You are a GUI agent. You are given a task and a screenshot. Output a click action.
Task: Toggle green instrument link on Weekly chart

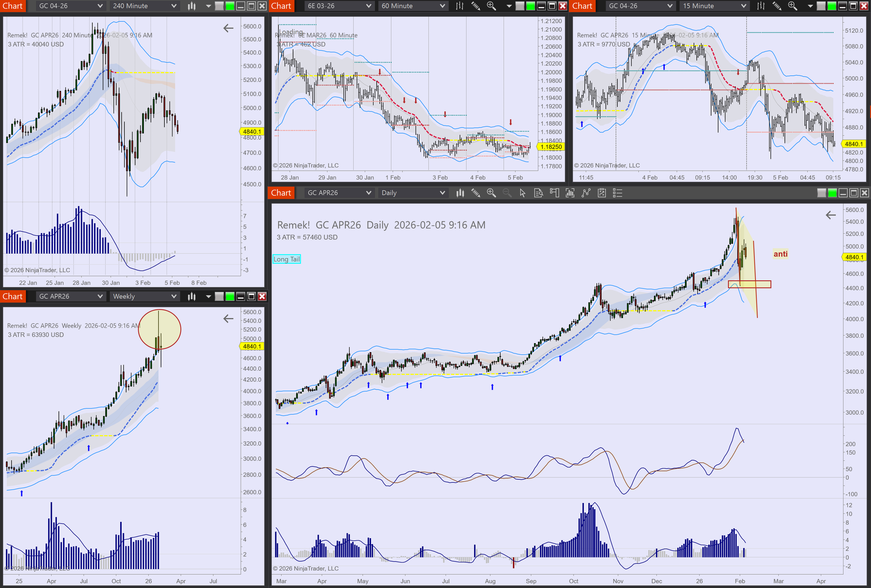click(x=230, y=297)
